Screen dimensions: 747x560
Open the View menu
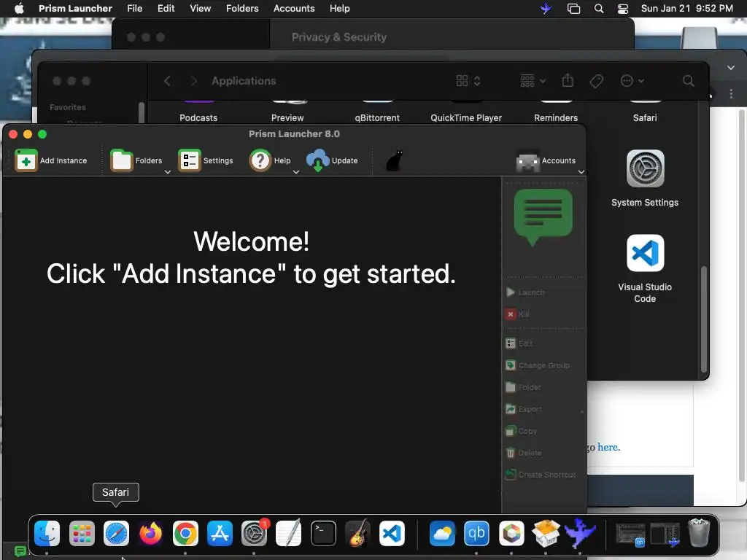[200, 8]
